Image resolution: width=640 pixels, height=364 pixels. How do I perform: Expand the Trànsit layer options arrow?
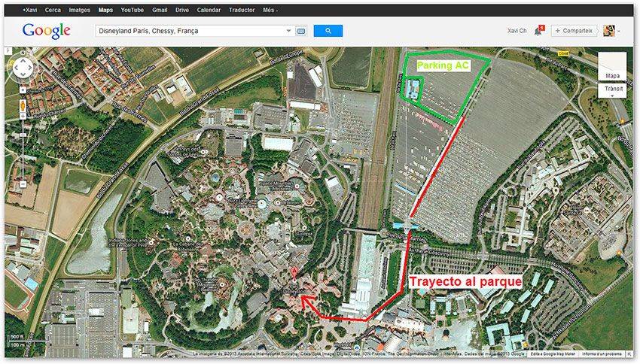[x=612, y=96]
